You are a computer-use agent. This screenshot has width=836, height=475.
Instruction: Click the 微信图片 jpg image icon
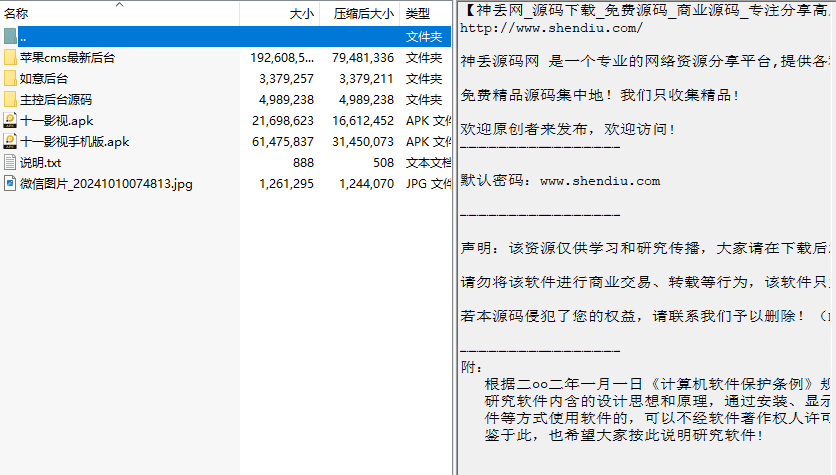click(10, 183)
